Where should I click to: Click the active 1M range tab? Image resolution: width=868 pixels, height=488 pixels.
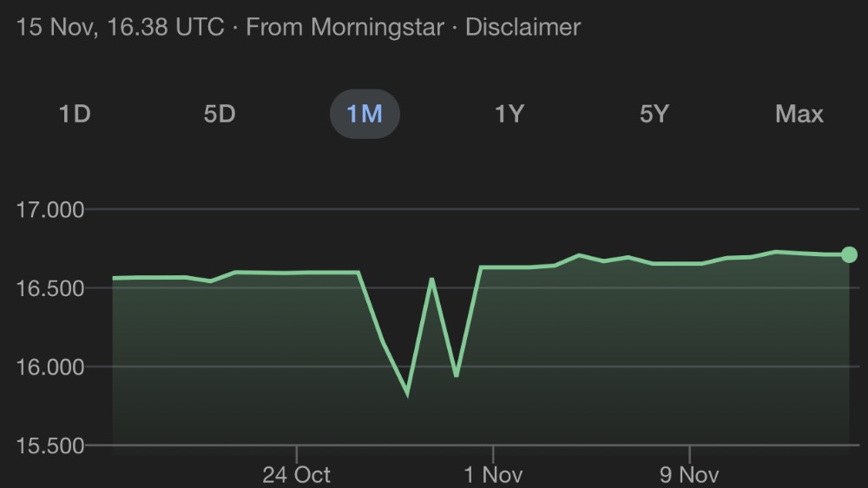click(365, 114)
